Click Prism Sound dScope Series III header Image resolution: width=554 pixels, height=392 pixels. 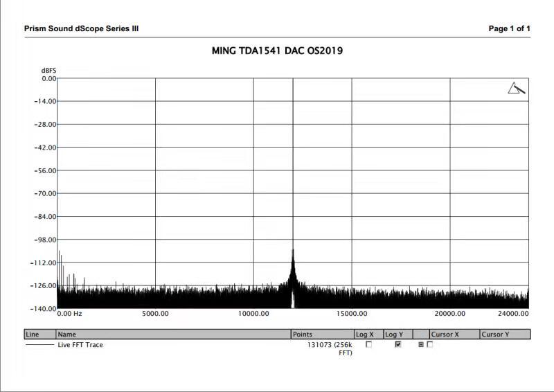(x=81, y=28)
